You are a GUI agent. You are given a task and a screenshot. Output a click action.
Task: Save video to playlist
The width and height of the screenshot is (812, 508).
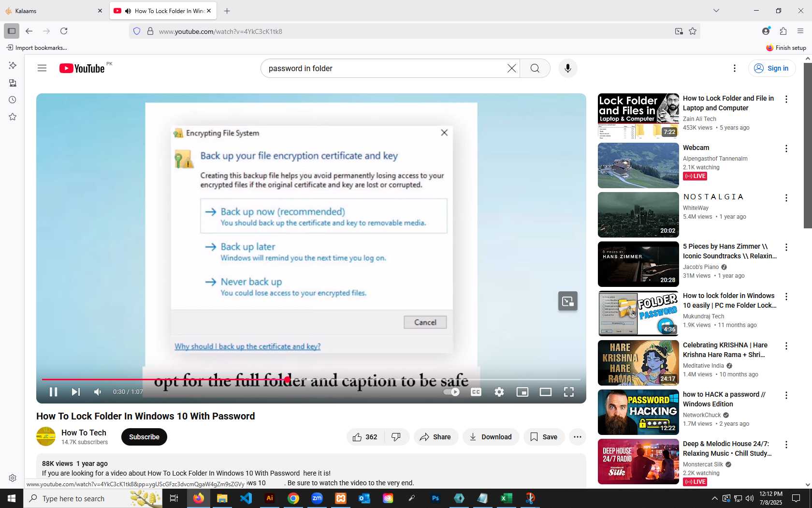544,437
